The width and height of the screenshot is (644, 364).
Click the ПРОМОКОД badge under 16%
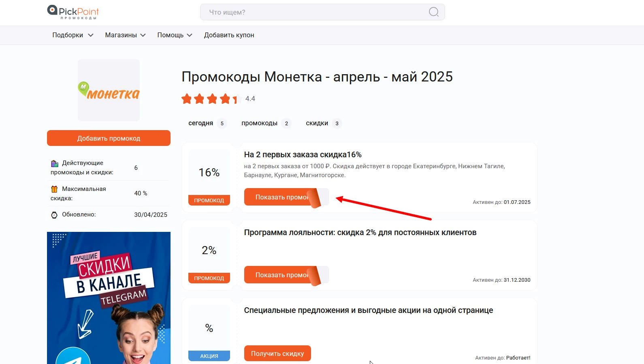[x=209, y=200]
